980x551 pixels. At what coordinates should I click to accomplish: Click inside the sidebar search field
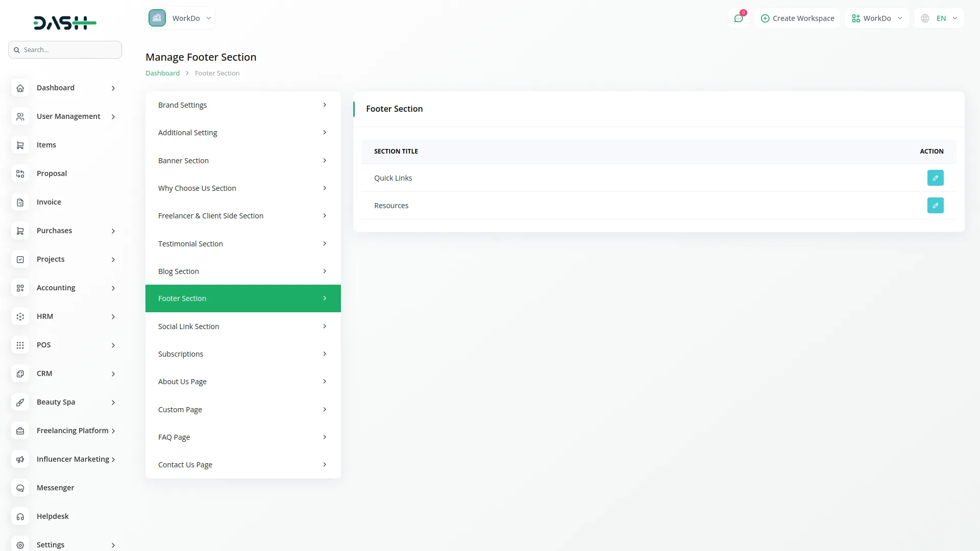click(65, 49)
